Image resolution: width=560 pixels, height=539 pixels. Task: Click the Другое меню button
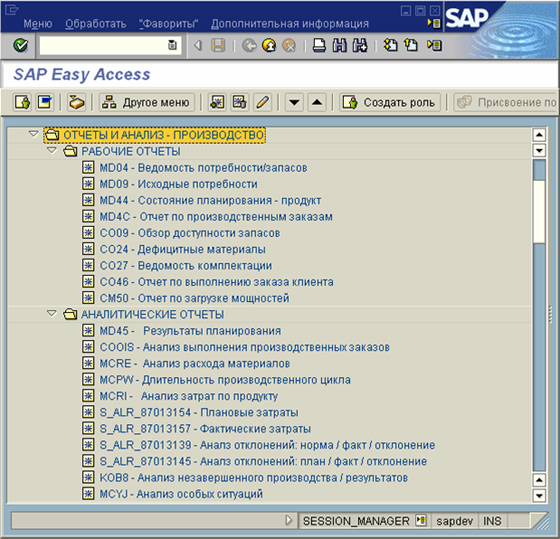click(x=147, y=103)
